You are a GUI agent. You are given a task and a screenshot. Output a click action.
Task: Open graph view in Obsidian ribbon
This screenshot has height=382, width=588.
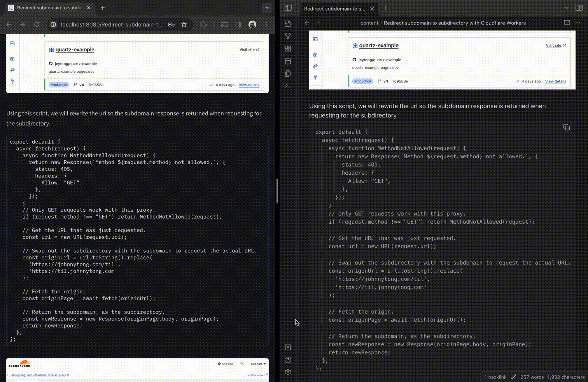[288, 36]
